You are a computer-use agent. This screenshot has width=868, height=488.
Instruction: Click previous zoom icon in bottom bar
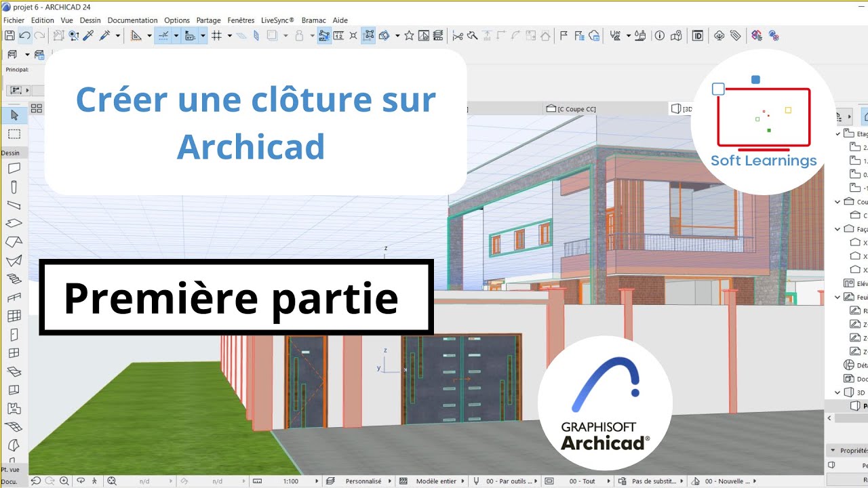(x=37, y=481)
